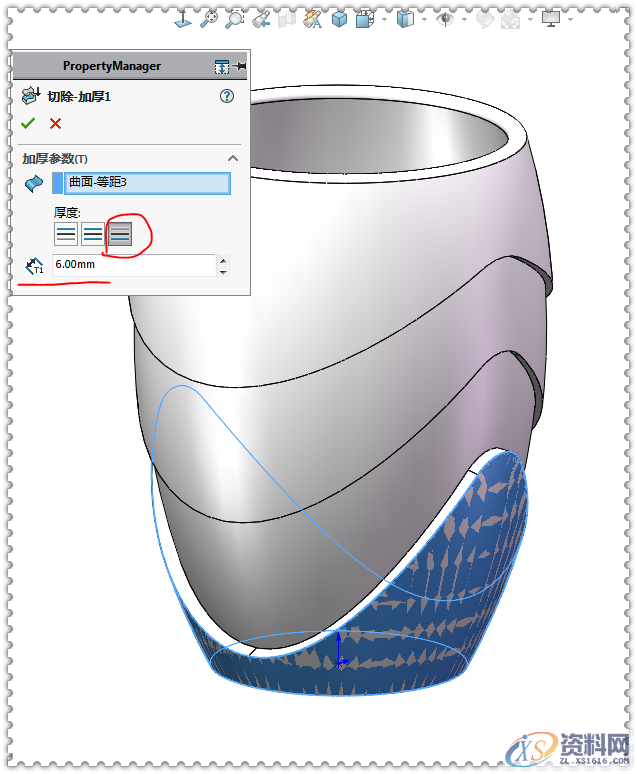
Task: Open the Display Style dropdown arrow
Action: coord(384,20)
